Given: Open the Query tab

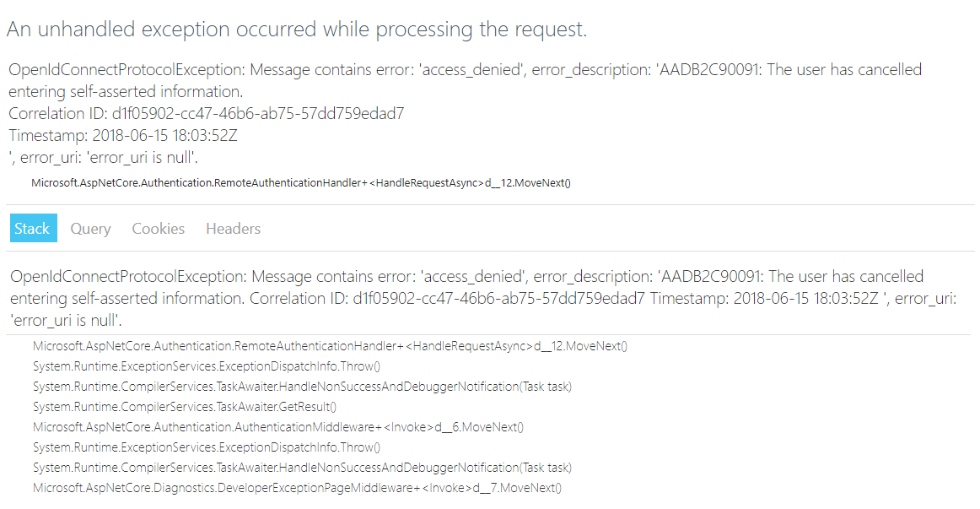Looking at the screenshot, I should tap(90, 229).
